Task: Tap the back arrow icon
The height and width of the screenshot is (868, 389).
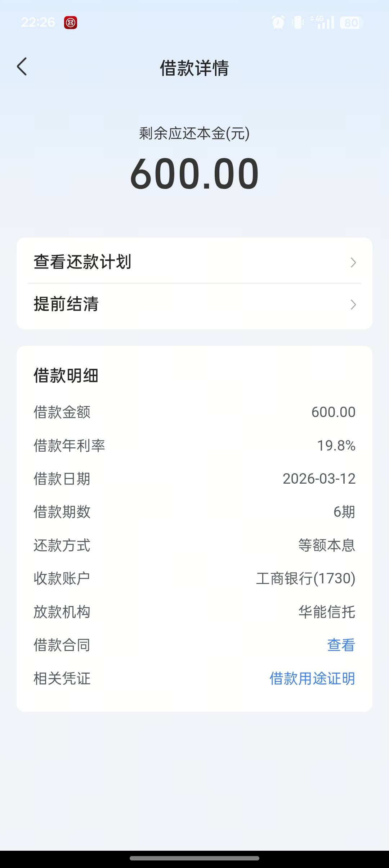Action: pos(22,67)
